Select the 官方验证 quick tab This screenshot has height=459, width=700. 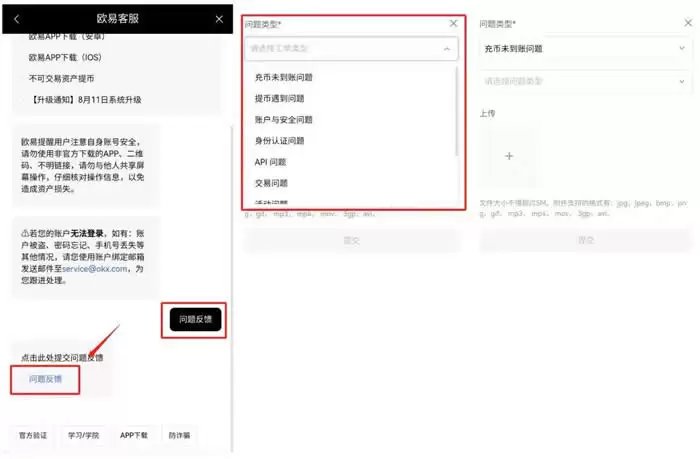33,435
